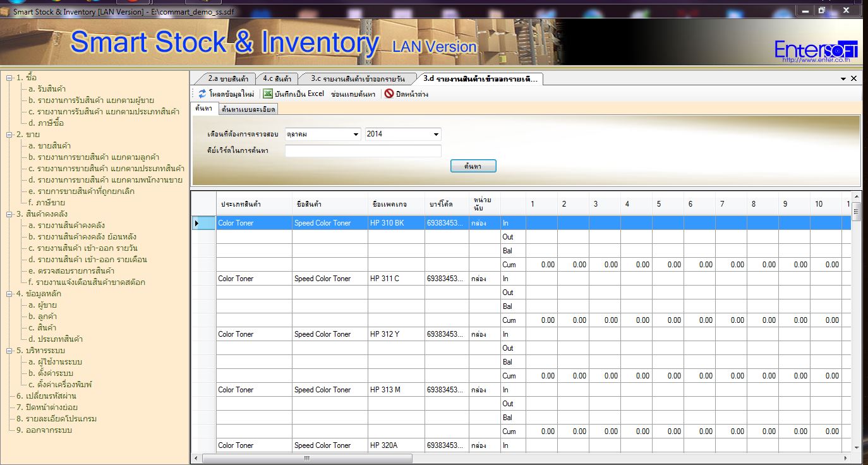Click the ประเภทสินค้า column header
Viewport: 868px width, 465px height.
(254, 204)
